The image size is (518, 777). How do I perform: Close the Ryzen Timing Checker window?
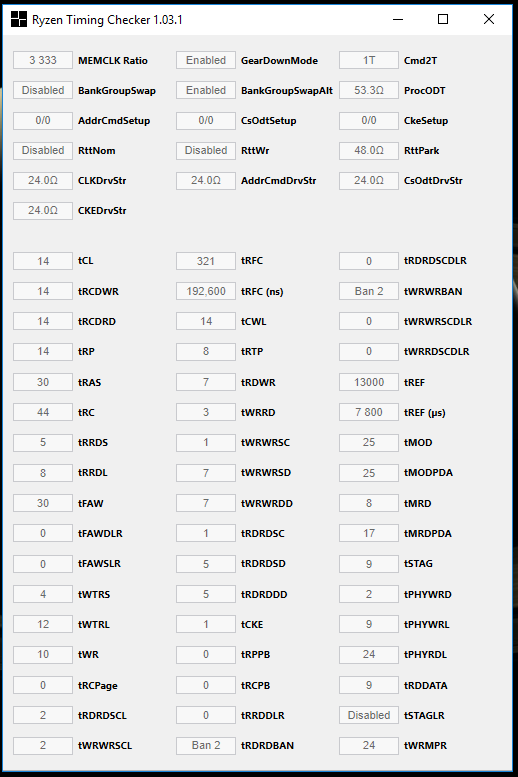489,19
